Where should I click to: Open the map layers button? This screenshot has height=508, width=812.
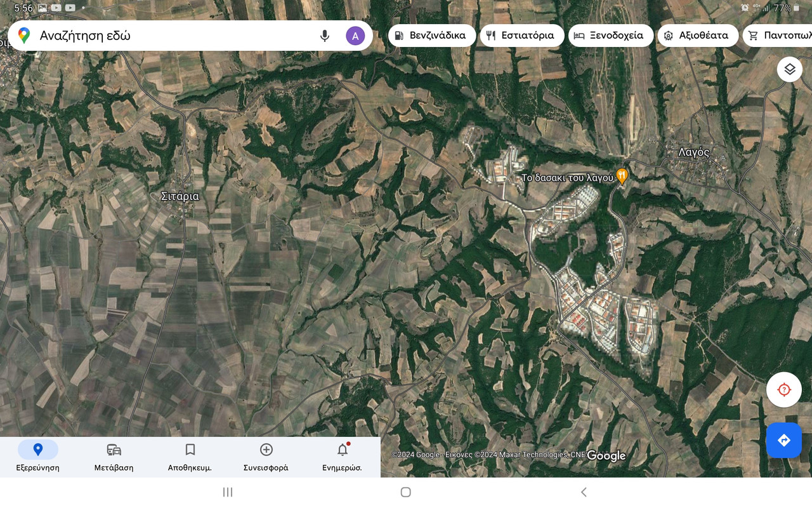pos(790,69)
